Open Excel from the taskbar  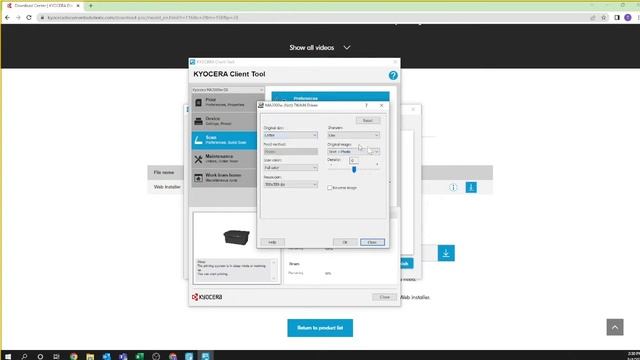(140, 356)
